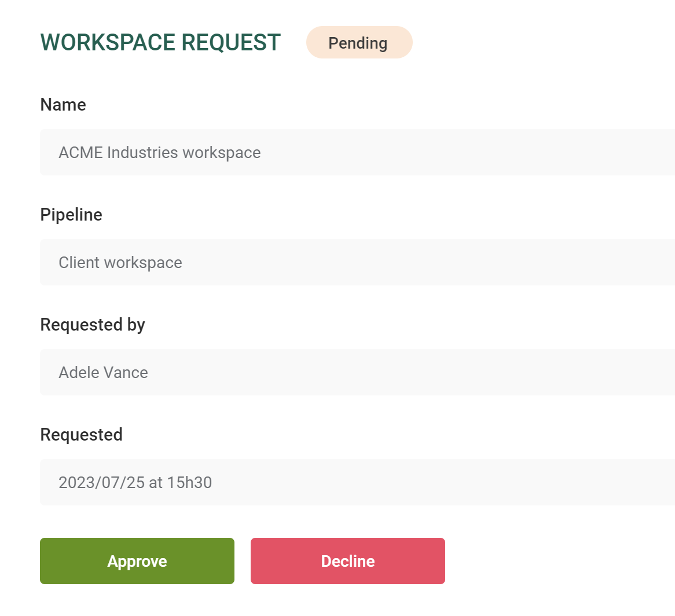Decline the pending workspace request
Image resolution: width=675 pixels, height=616 pixels.
pos(347,560)
